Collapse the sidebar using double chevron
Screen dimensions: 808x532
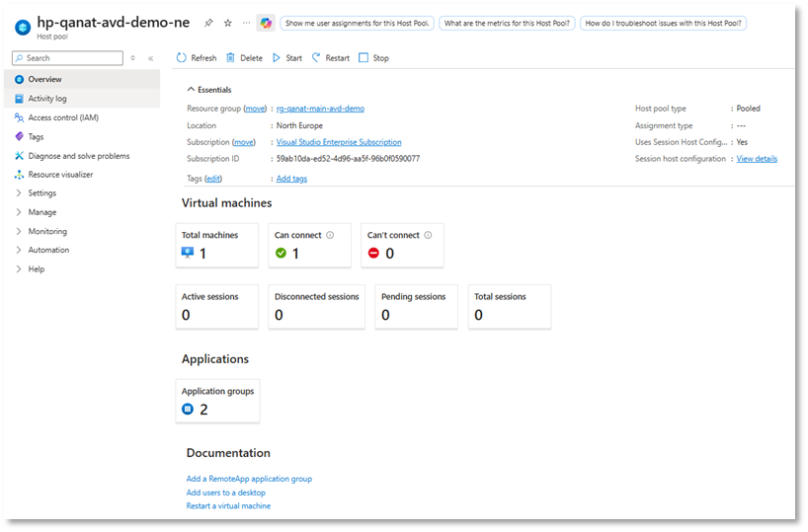click(150, 58)
